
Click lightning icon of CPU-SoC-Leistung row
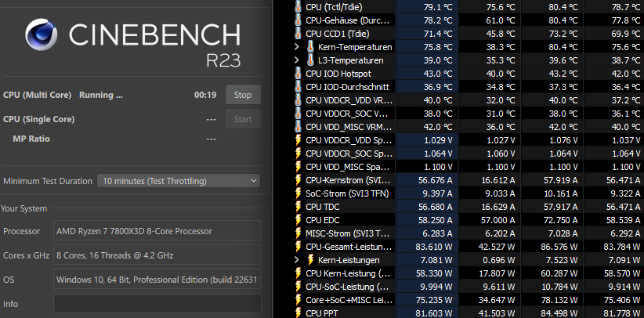tap(298, 287)
